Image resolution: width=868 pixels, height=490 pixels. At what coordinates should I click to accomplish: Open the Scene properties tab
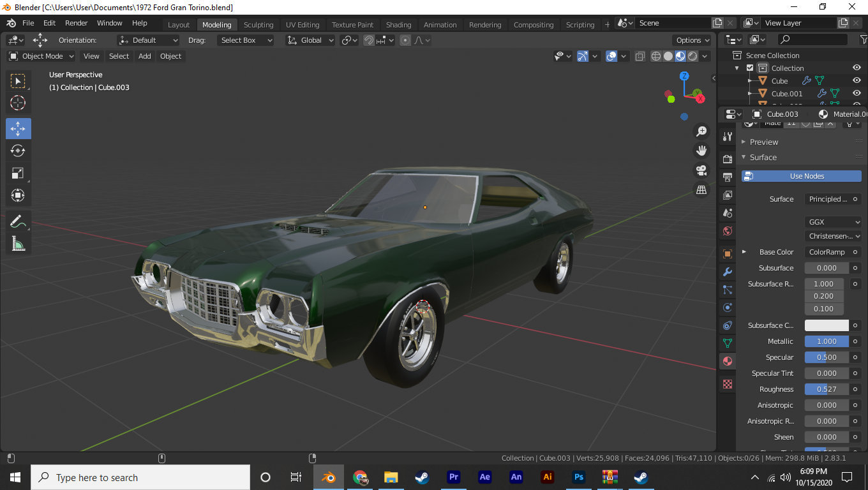(727, 212)
